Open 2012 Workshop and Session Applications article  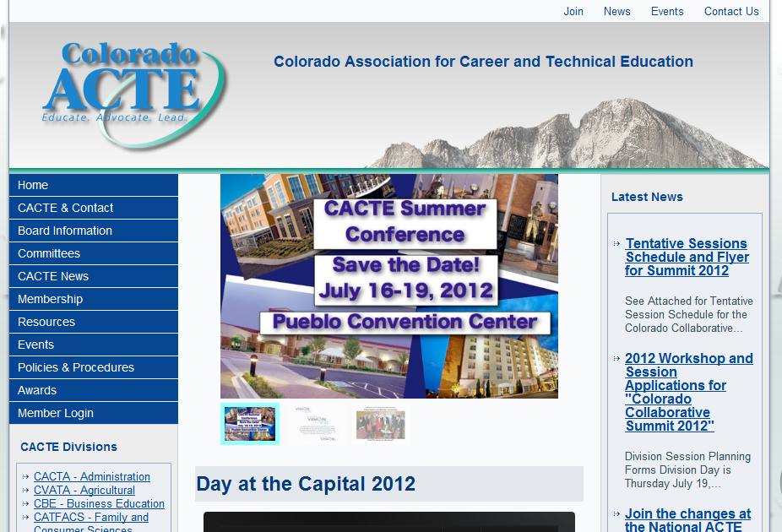coord(688,392)
